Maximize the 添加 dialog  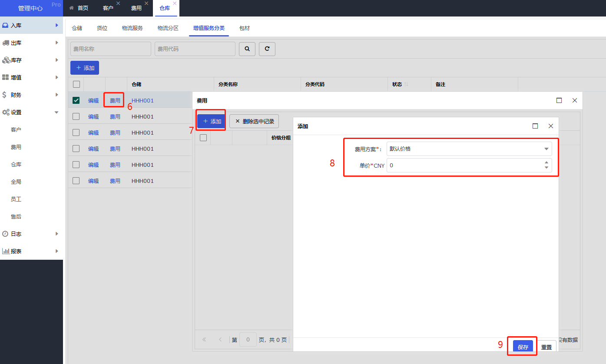pyautogui.click(x=535, y=126)
